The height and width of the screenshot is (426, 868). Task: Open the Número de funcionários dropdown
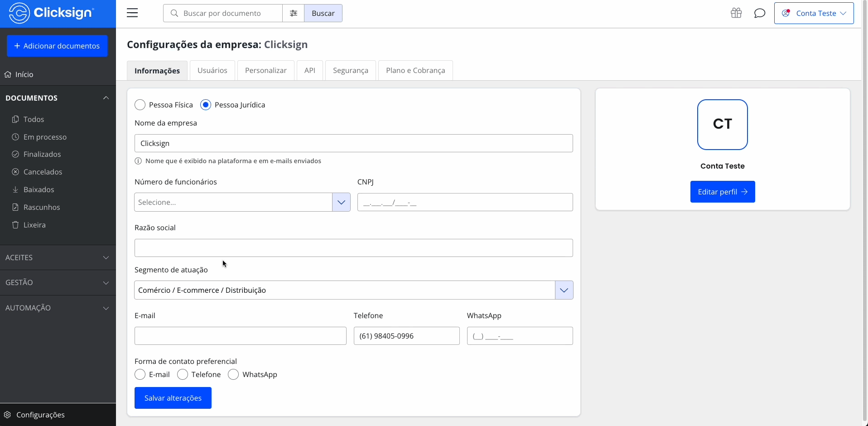pos(242,202)
